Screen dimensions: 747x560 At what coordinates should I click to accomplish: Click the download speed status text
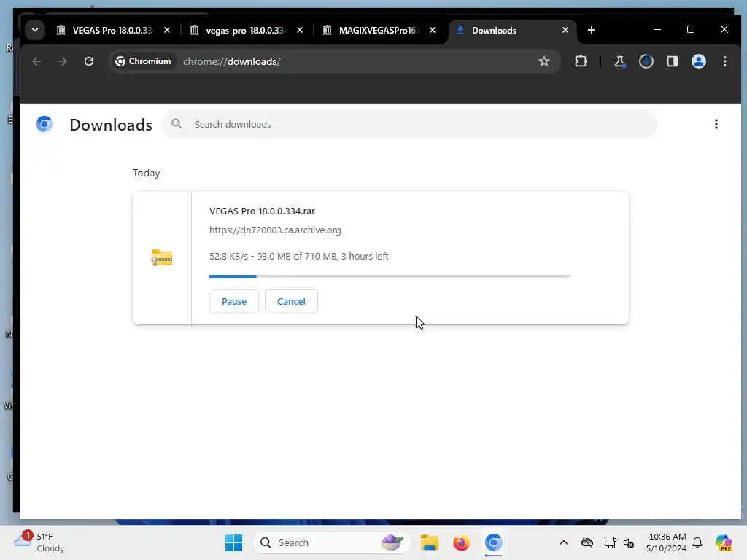pos(298,256)
